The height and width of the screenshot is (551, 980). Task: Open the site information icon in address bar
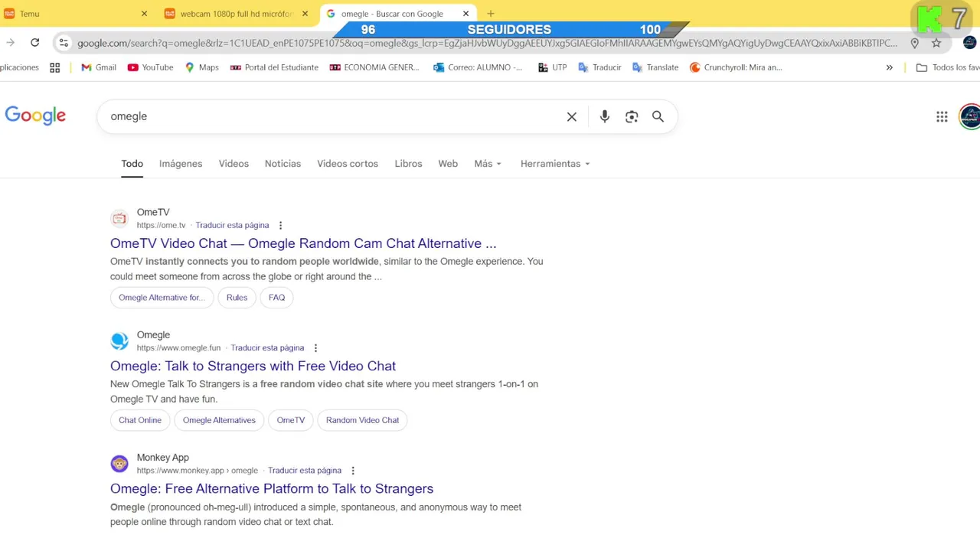click(64, 43)
